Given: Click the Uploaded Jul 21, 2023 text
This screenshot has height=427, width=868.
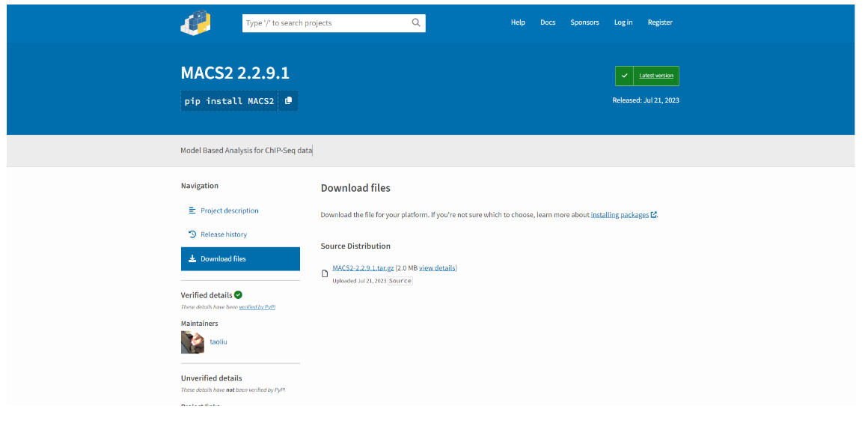Looking at the screenshot, I should pos(359,281).
